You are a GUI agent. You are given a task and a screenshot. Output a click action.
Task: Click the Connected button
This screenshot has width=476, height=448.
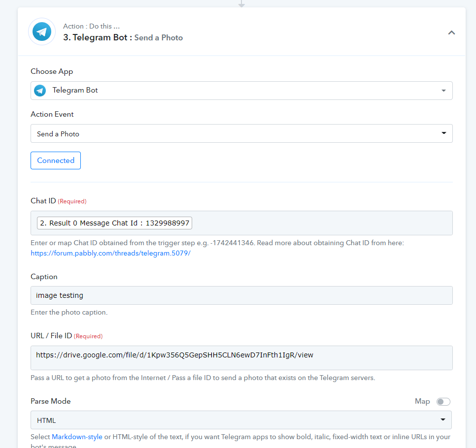[x=56, y=160]
